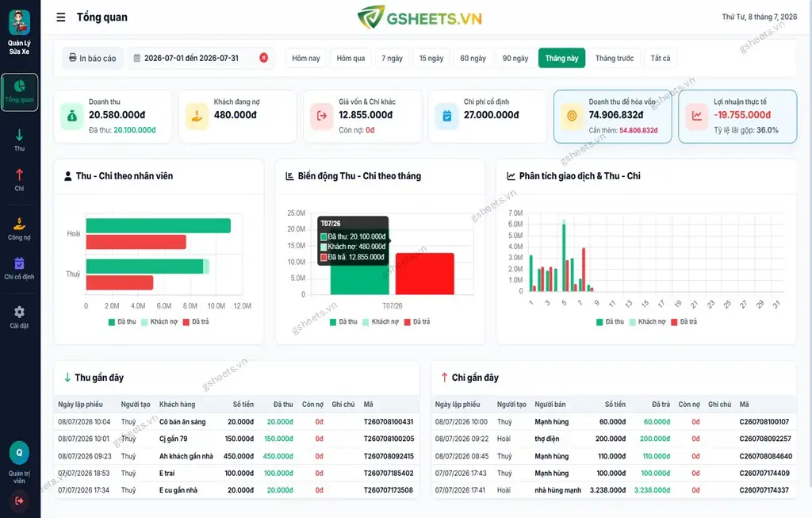Open the Tổng quan sidebar item
812x518 pixels.
(x=19, y=92)
